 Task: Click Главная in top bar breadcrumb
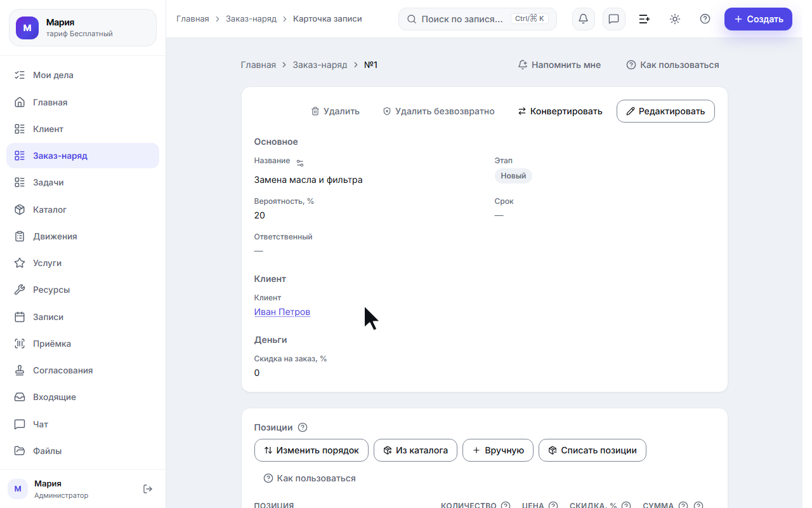point(193,19)
